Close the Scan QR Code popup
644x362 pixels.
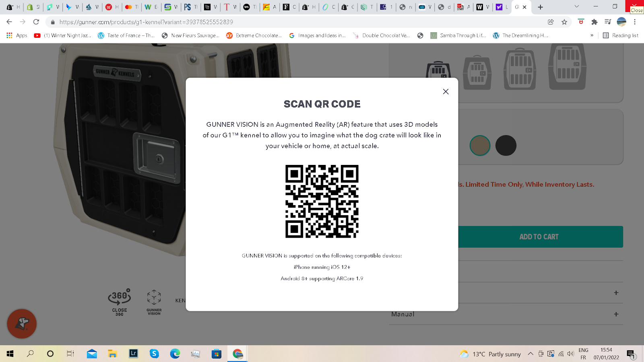click(446, 92)
